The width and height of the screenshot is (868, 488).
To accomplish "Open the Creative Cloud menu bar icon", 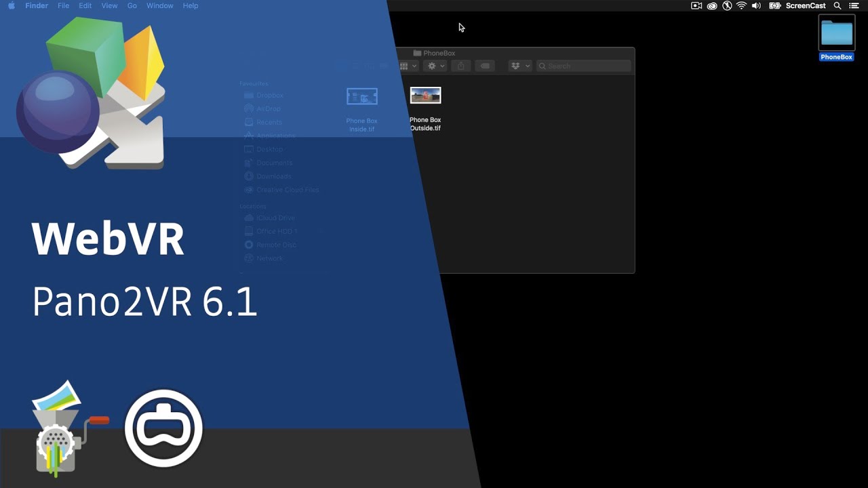I will click(x=712, y=5).
